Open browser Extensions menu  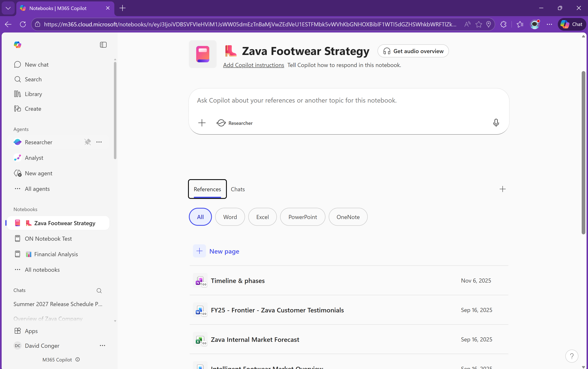coord(503,24)
